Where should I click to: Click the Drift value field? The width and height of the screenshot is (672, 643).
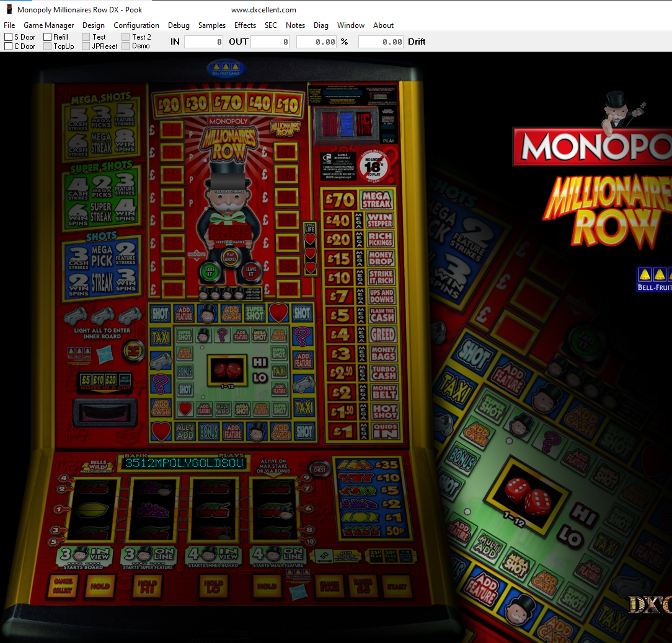[x=381, y=42]
